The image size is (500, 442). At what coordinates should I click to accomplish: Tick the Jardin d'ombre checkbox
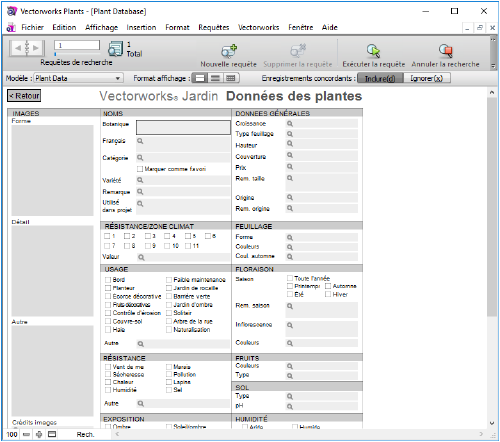pyautogui.click(x=169, y=305)
